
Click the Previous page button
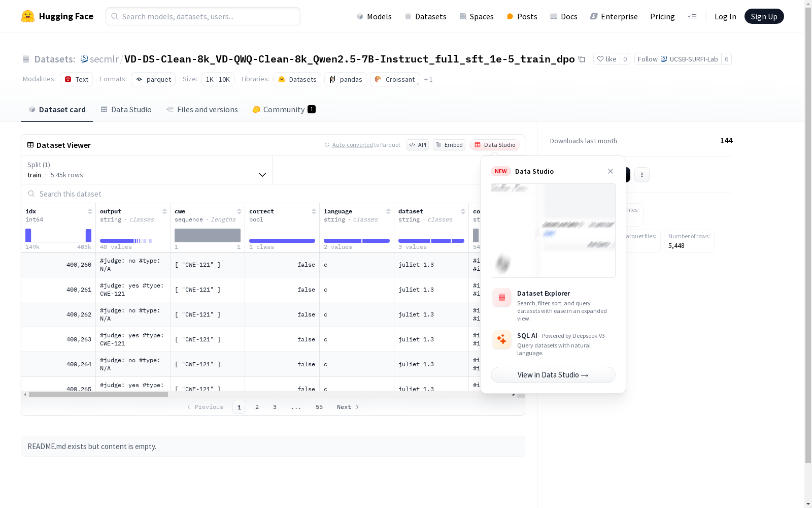click(205, 407)
